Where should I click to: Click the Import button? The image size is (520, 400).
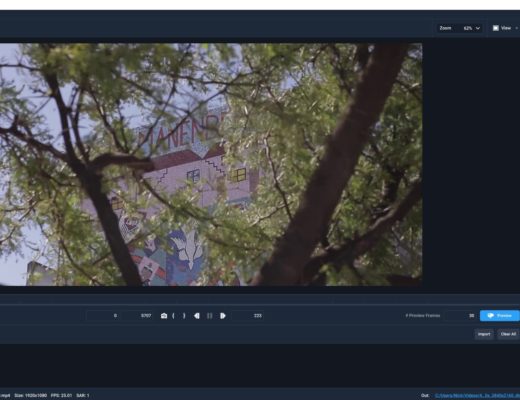[x=484, y=334]
